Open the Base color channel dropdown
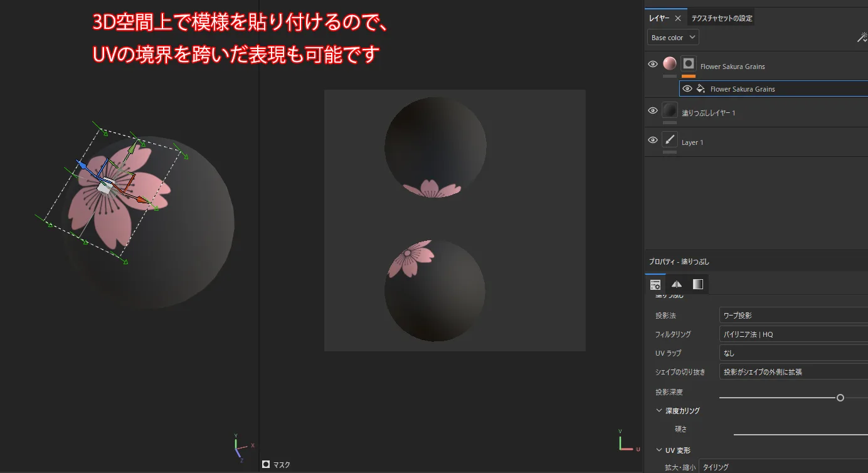The height and width of the screenshot is (473, 868). pyautogui.click(x=673, y=38)
